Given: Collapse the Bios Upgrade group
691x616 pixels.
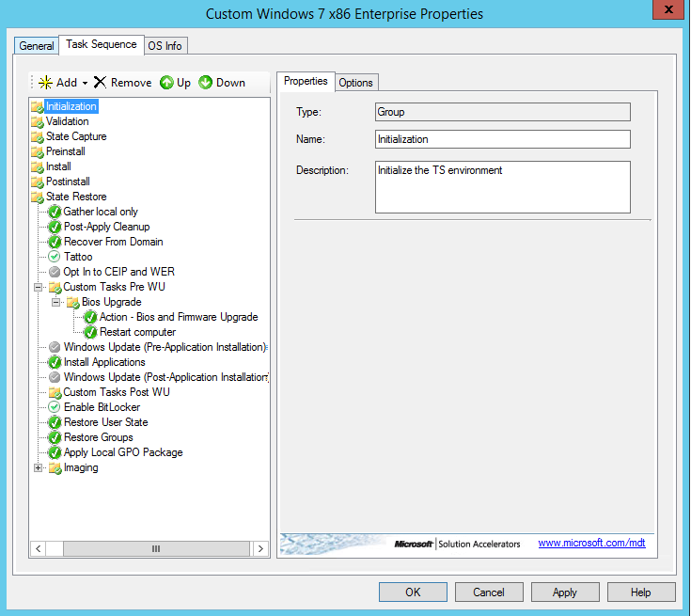Looking at the screenshot, I should (x=56, y=302).
